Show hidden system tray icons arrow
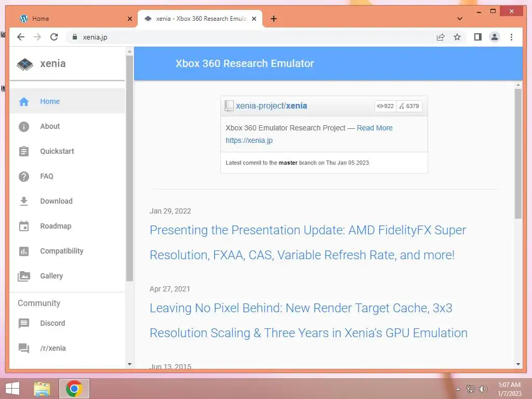The height and width of the screenshot is (399, 532). coord(458,389)
